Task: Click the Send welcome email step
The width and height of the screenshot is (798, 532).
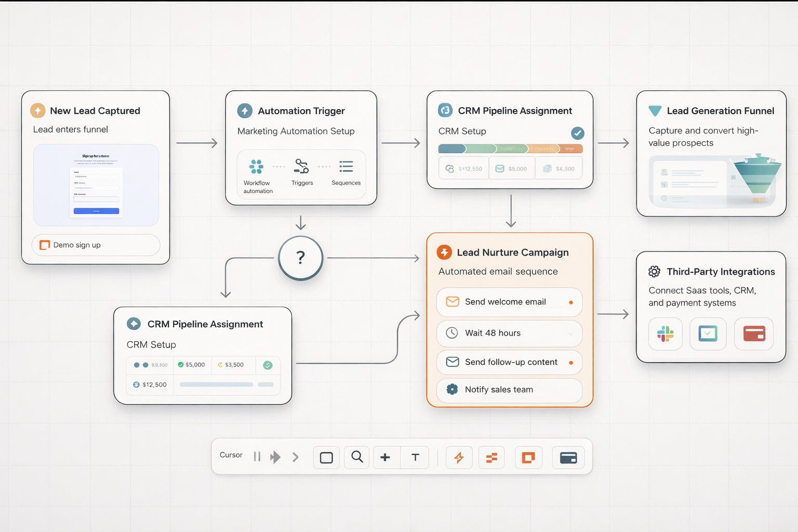Action: (x=509, y=302)
